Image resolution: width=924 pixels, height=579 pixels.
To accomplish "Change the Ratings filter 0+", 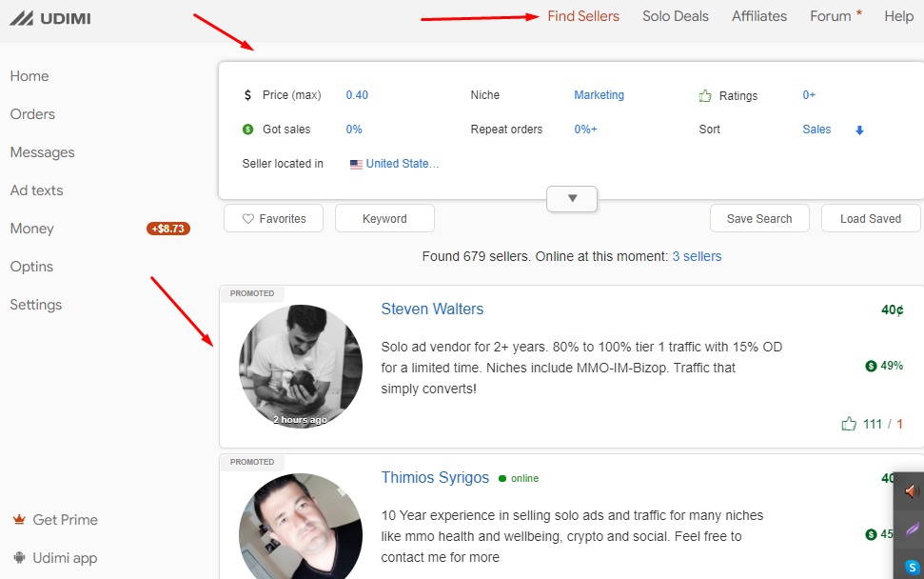I will (809, 95).
